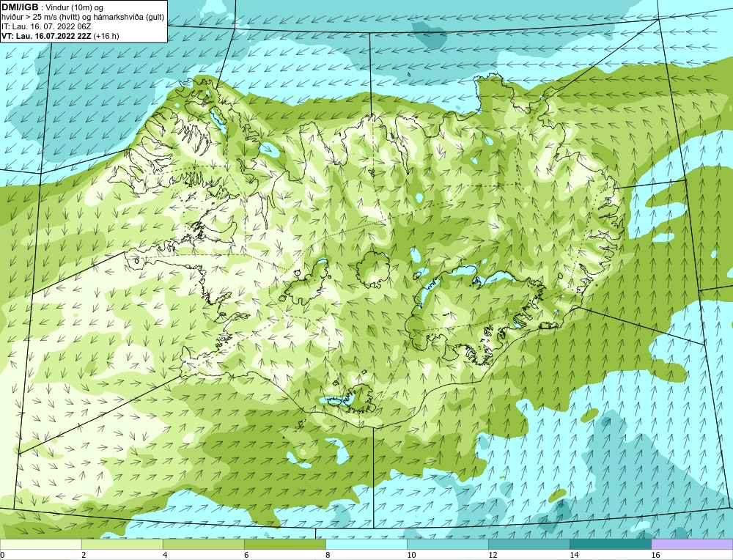
Task: Click the "2" label on the wind scale
Action: point(84,555)
